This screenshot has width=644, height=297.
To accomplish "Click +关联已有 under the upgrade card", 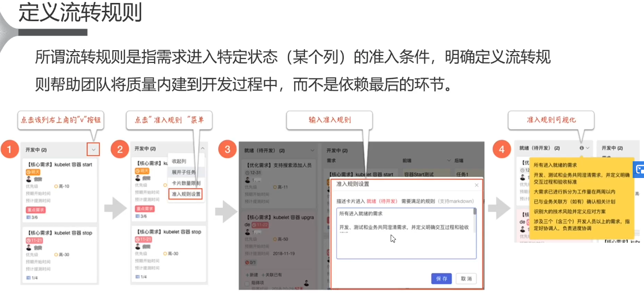I will click(272, 274).
